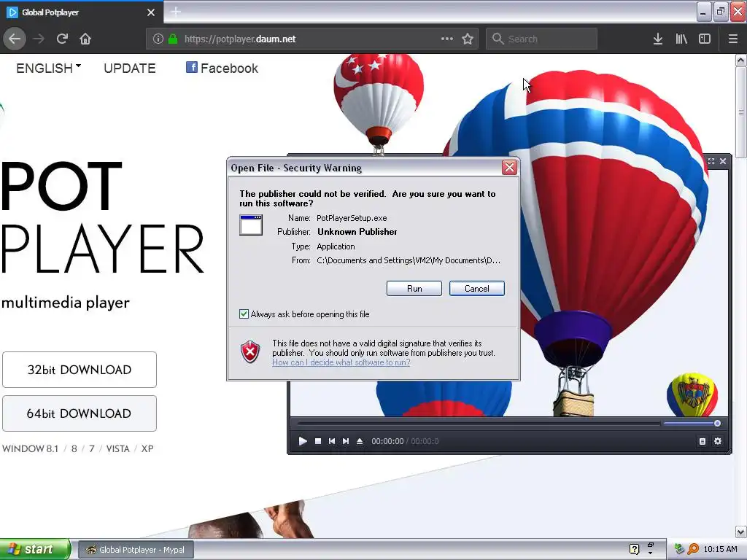Click next track in Potplayer preview

tap(345, 441)
